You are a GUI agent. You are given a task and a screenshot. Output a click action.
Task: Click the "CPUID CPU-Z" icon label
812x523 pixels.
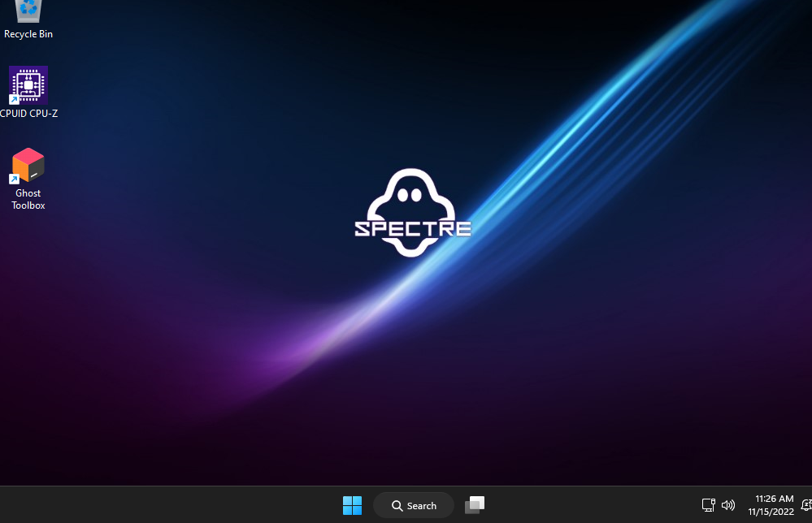coord(29,114)
